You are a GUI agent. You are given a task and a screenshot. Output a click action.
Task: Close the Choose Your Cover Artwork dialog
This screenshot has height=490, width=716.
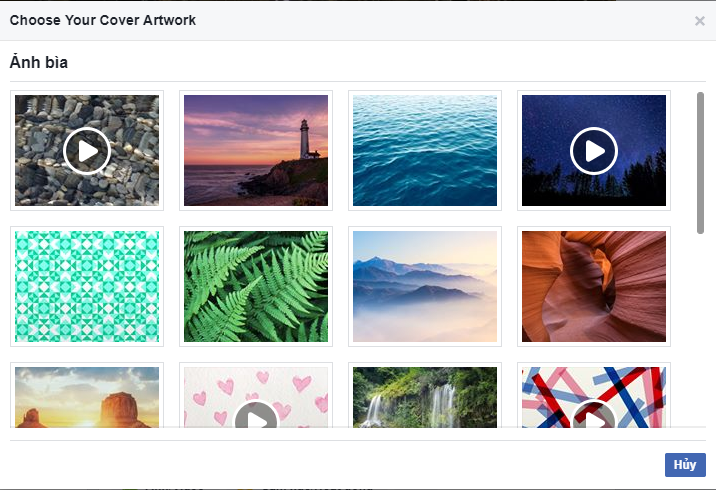pyautogui.click(x=700, y=21)
